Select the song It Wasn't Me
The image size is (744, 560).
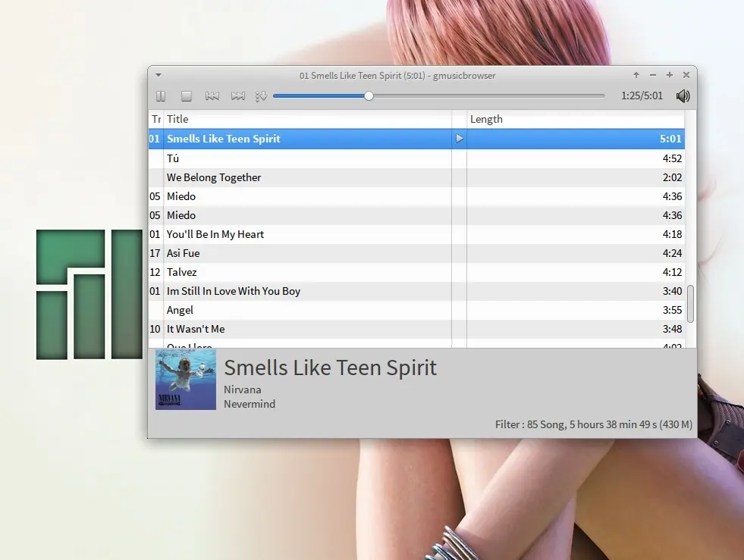click(x=416, y=329)
